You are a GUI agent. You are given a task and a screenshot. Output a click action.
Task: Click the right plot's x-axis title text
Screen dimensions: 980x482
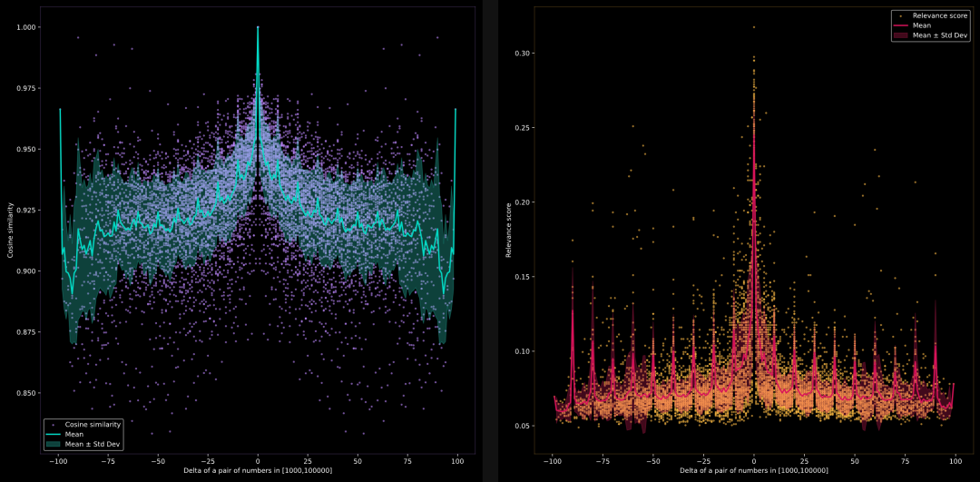click(754, 469)
